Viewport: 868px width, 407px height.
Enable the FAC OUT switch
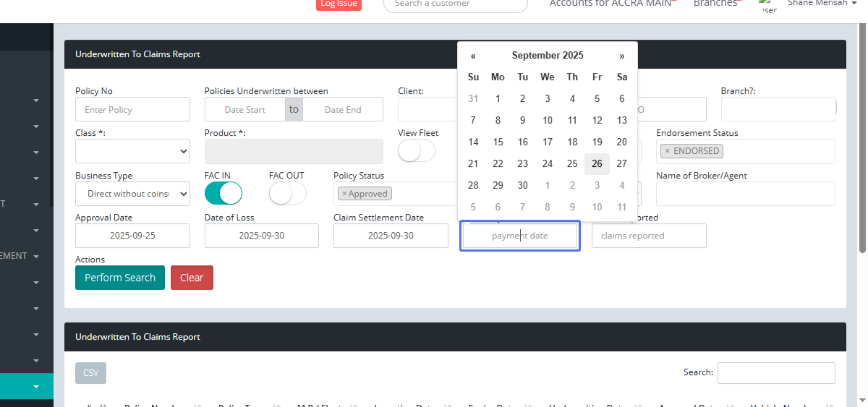pos(287,194)
